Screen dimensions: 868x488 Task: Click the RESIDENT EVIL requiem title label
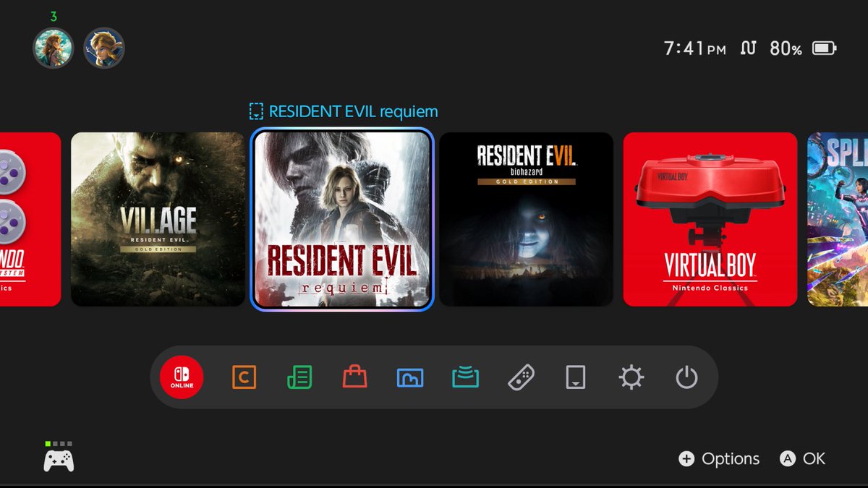353,111
